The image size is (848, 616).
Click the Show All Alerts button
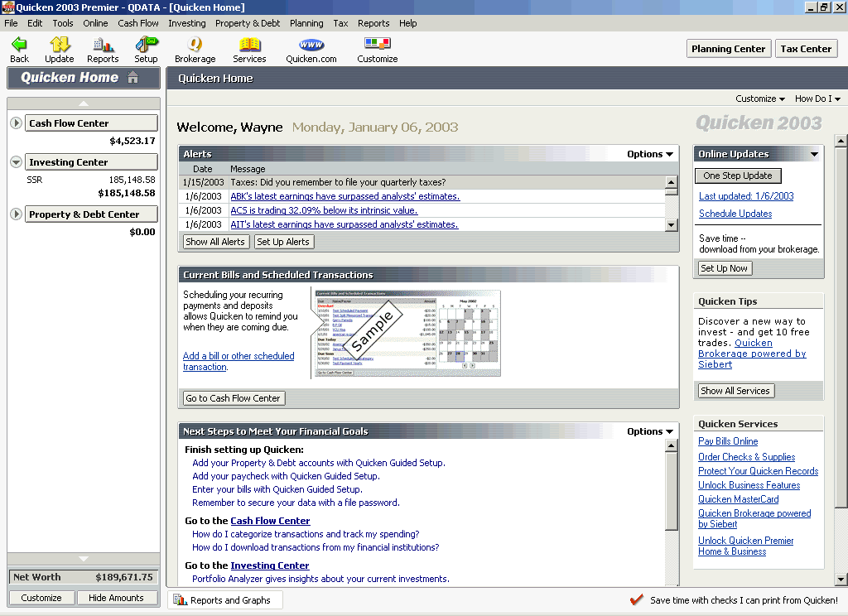tap(215, 242)
